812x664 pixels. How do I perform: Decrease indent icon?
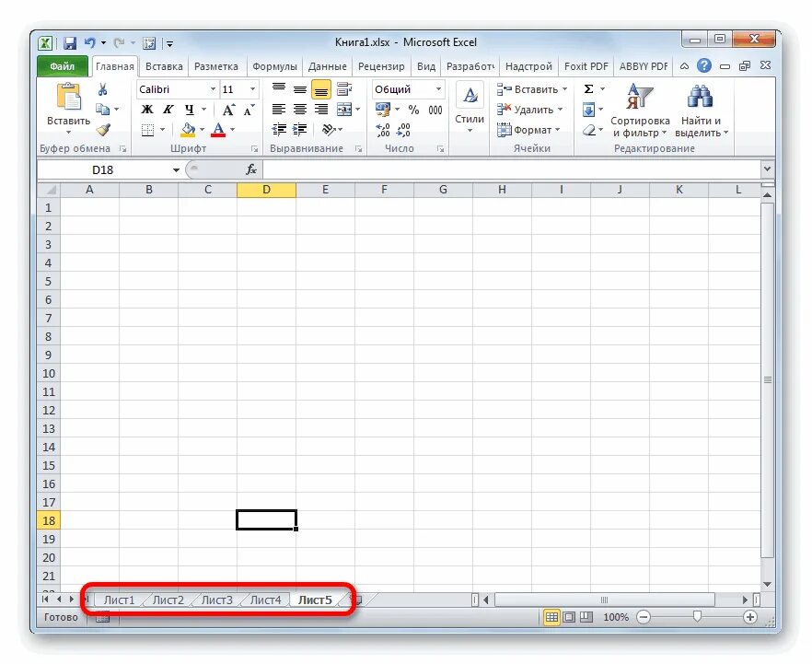279,130
